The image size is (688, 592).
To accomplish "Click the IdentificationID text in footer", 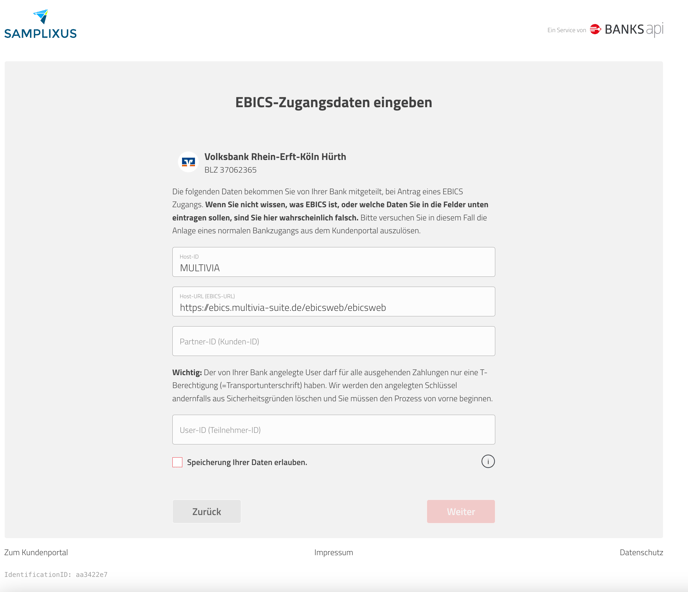I will (x=56, y=574).
